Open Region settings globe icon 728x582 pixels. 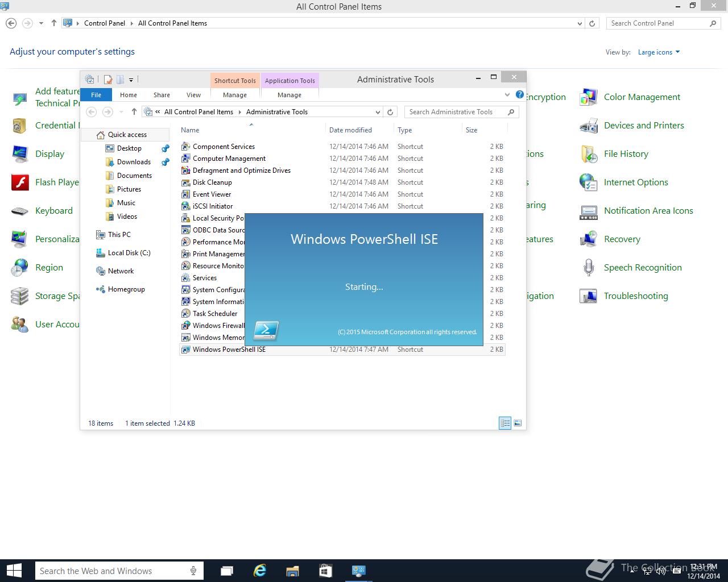tap(19, 268)
